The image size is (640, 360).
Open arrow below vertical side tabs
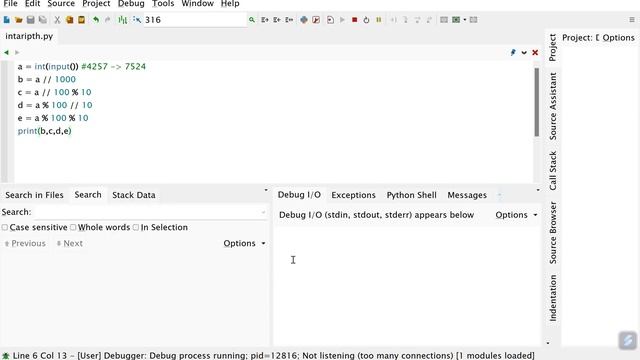coord(548,343)
